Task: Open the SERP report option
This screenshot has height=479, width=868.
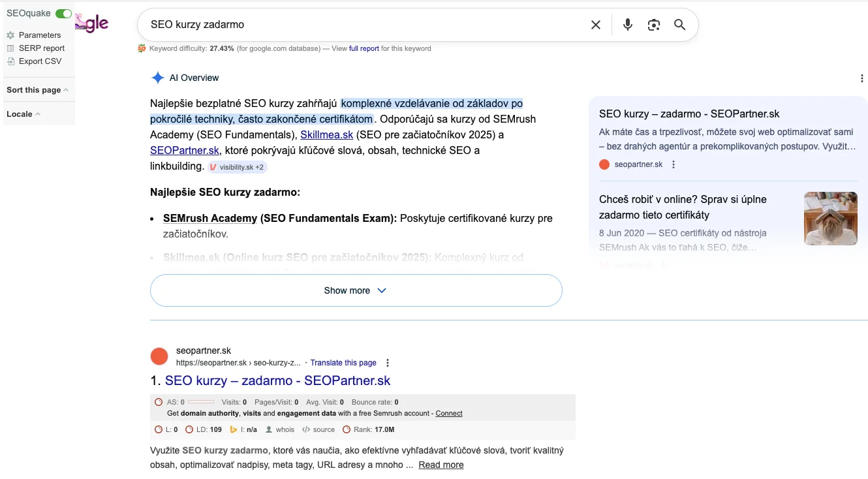Action: click(x=41, y=48)
